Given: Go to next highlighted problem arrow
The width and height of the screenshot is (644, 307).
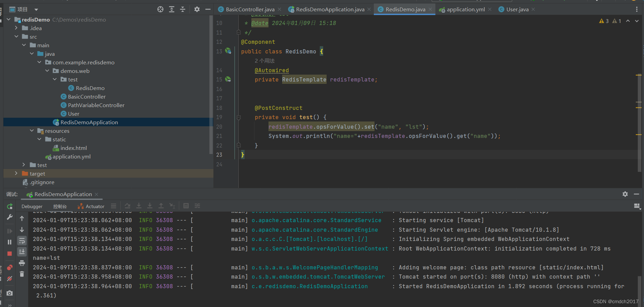Looking at the screenshot, I should [x=637, y=21].
